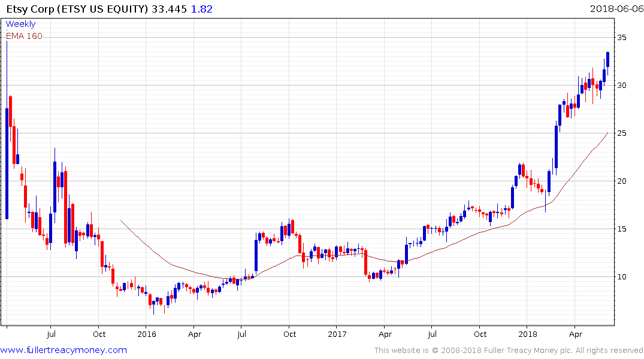This screenshot has width=644, height=359.
Task: Select the 15 price axis label
Action: tap(622, 229)
